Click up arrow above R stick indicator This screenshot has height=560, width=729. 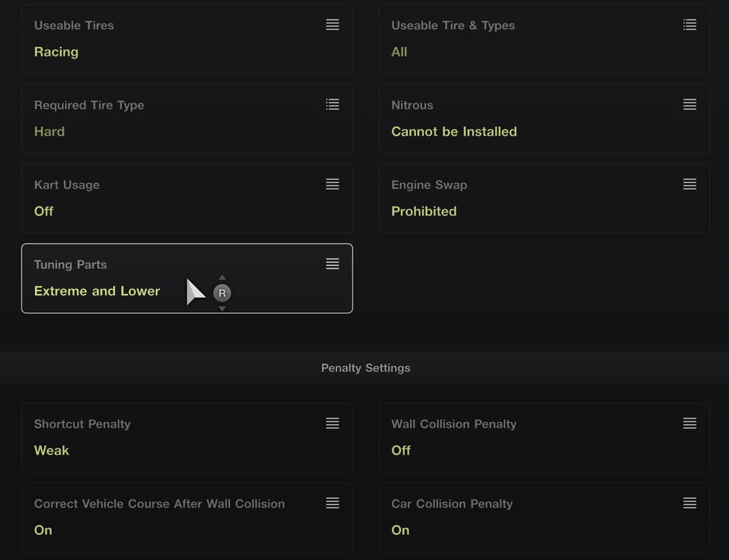(222, 278)
